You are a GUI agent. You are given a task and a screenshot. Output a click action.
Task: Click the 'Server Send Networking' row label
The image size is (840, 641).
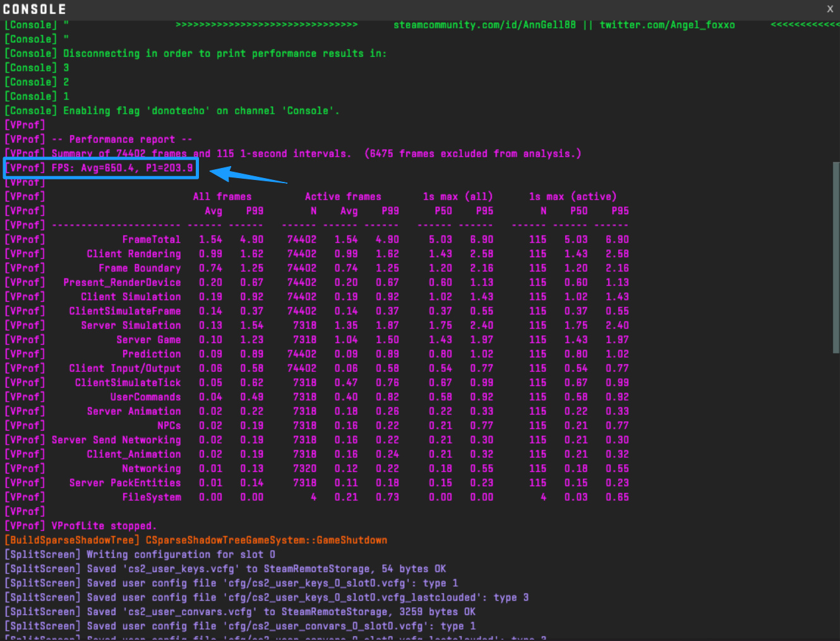(116, 440)
